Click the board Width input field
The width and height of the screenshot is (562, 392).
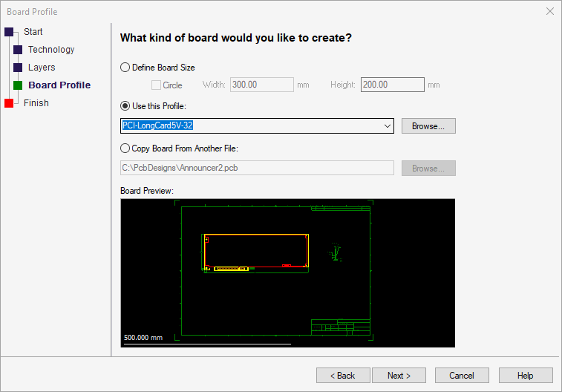point(261,85)
